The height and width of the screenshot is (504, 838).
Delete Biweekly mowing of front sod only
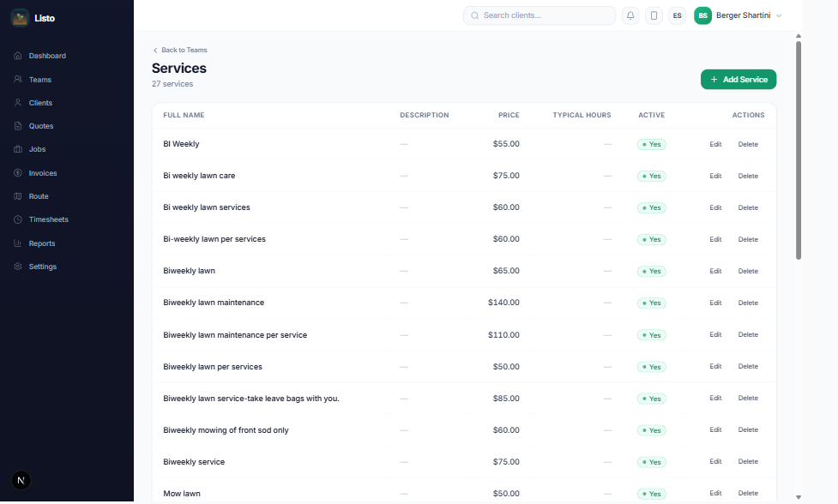[x=748, y=429]
